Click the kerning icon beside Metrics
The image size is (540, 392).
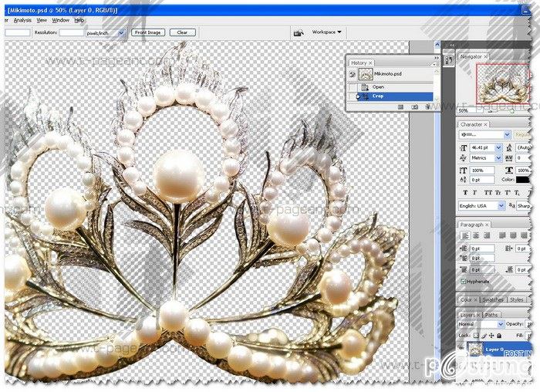[x=464, y=158]
